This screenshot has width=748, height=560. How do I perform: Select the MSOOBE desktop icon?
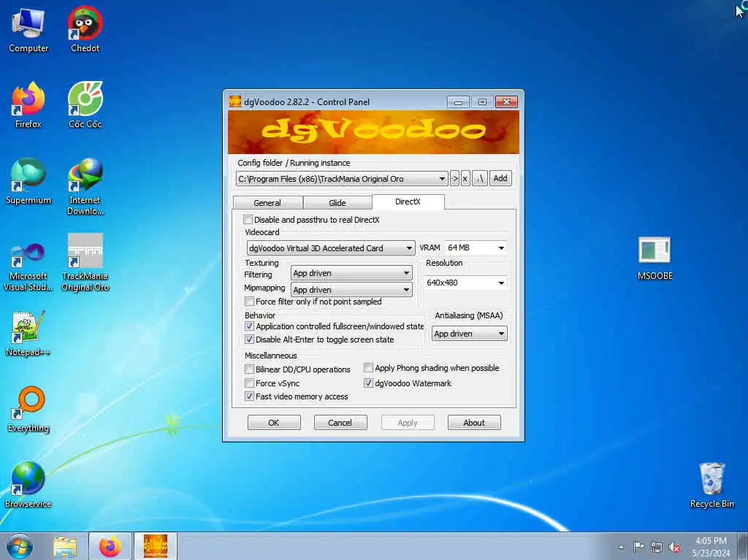[x=654, y=258]
